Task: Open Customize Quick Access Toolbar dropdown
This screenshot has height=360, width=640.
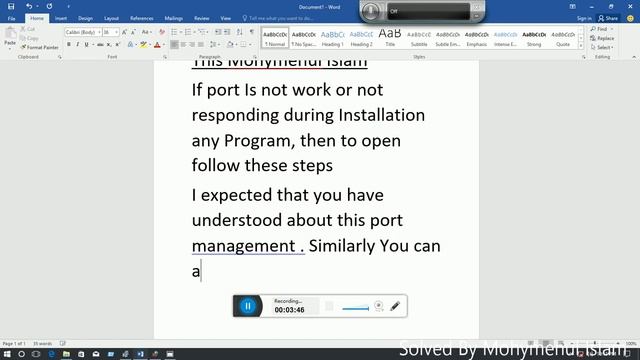Action: pyautogui.click(x=68, y=7)
